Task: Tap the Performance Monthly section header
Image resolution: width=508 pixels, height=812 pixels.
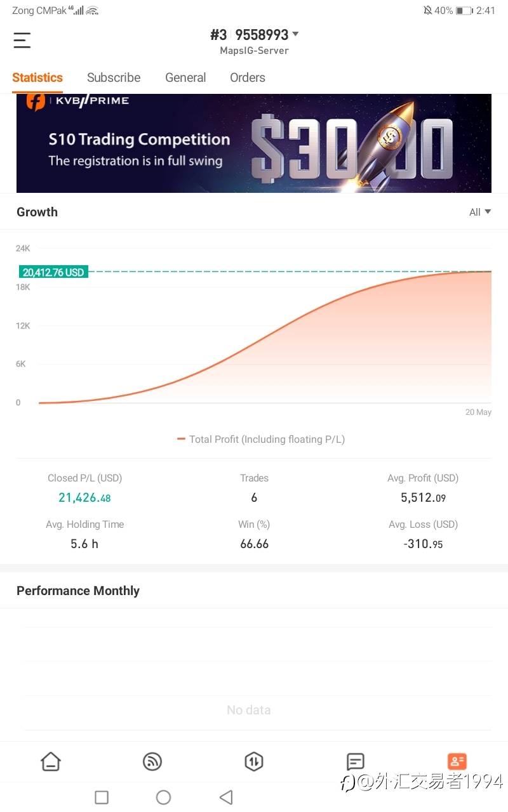Action: (x=78, y=591)
